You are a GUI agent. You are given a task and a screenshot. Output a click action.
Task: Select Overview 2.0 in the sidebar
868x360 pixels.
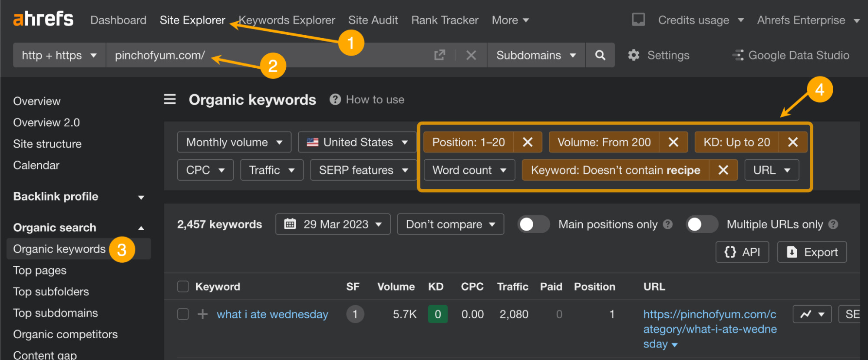coord(46,122)
